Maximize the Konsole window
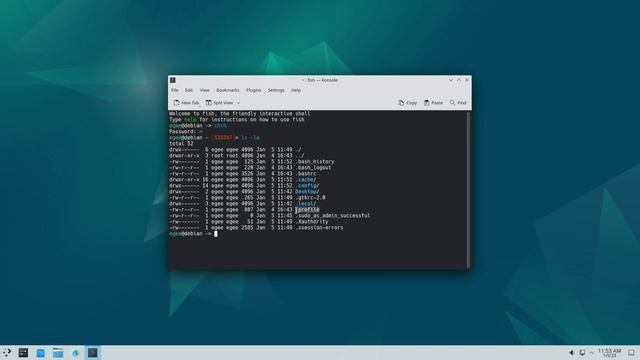The height and width of the screenshot is (360, 640). pyautogui.click(x=459, y=80)
